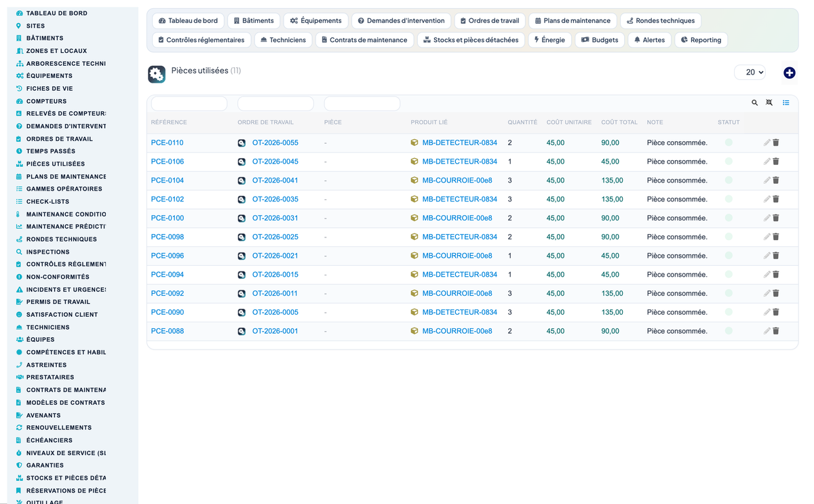
Task: Open Check-lists in the sidebar
Action: point(47,201)
